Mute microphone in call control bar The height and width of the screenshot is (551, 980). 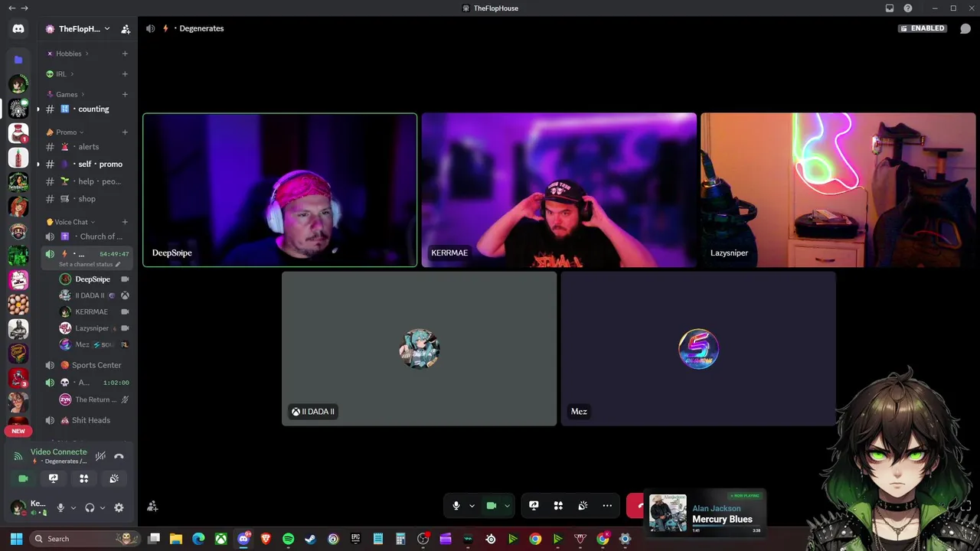456,506
